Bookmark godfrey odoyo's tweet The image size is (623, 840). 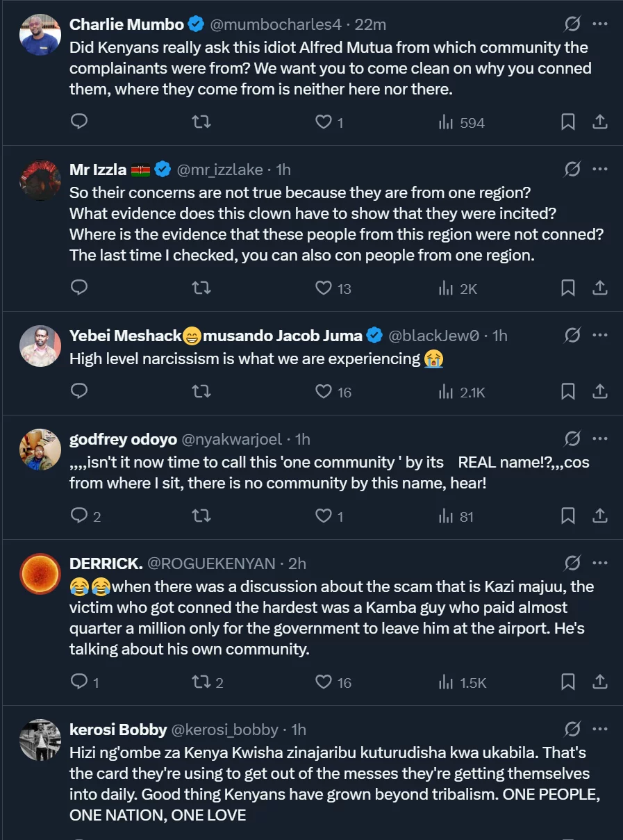[567, 516]
